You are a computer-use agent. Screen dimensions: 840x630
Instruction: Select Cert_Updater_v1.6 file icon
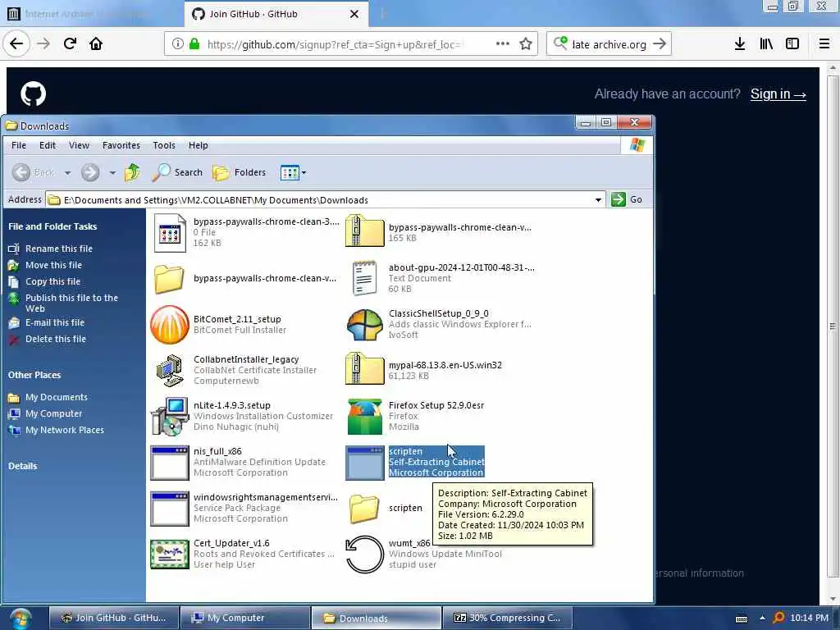tap(170, 554)
